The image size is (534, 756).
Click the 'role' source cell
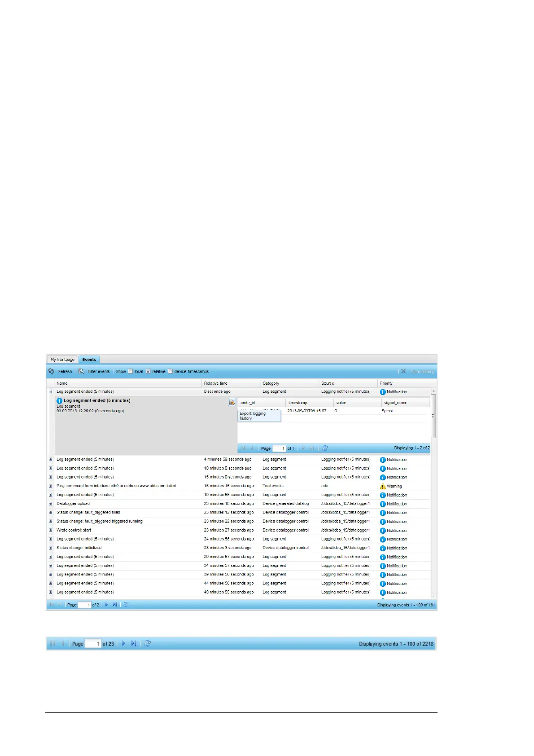click(x=325, y=486)
